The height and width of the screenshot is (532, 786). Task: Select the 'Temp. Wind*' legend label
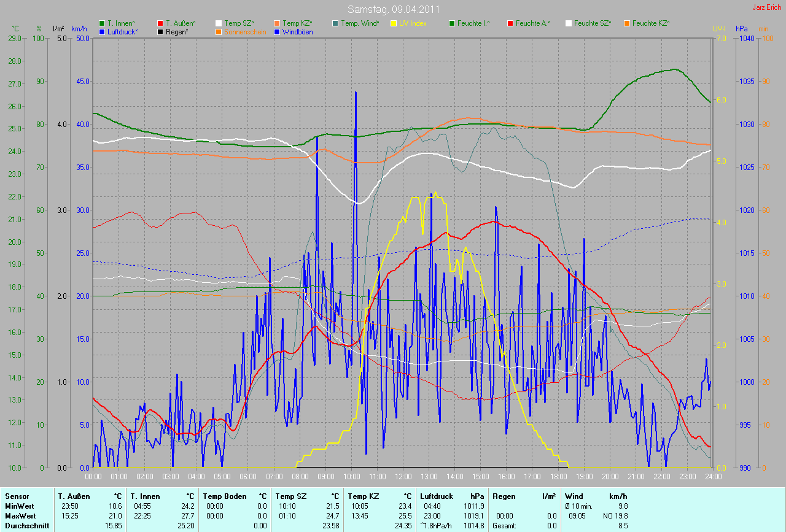point(360,23)
